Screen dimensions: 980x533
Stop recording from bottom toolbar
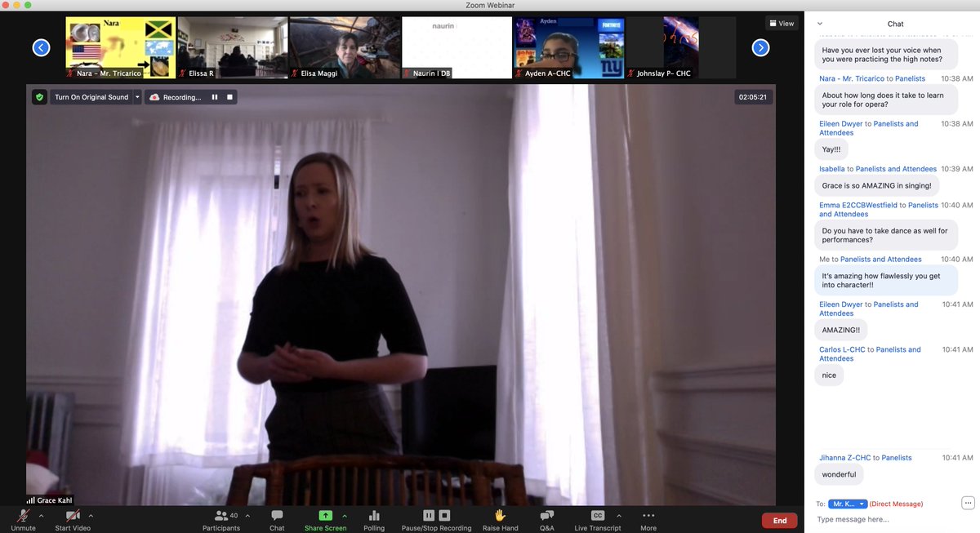click(444, 515)
